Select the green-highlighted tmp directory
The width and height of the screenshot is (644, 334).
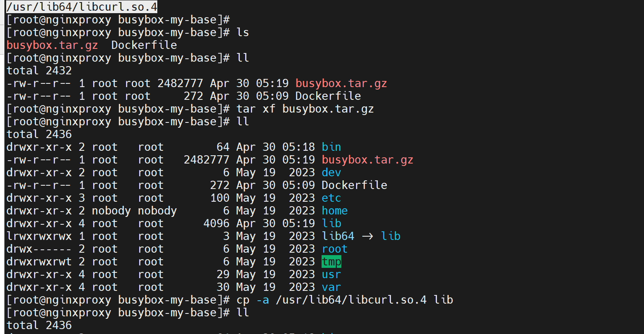[331, 262]
